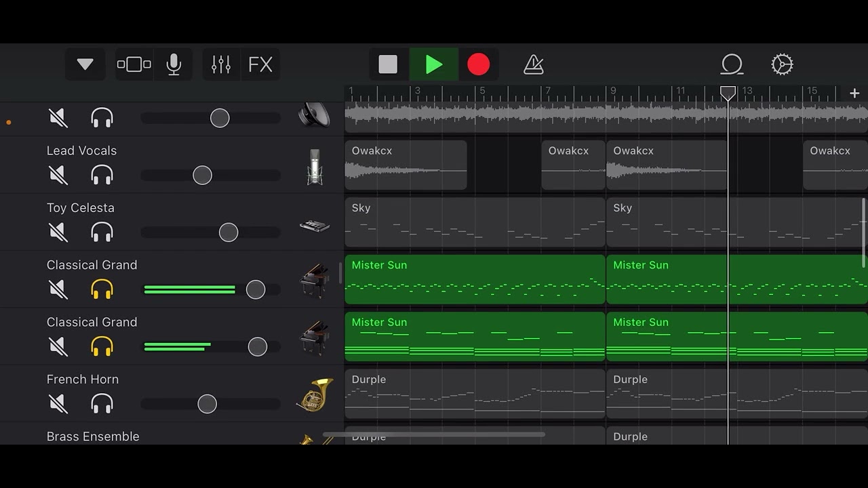The height and width of the screenshot is (488, 868).
Task: Mute the top speaker track
Action: point(58,119)
